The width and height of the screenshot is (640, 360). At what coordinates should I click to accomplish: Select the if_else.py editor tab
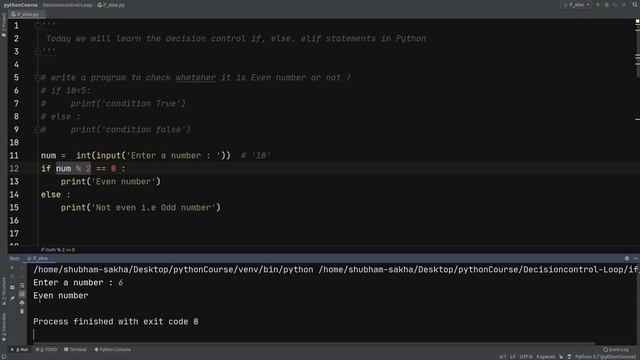click(x=26, y=14)
